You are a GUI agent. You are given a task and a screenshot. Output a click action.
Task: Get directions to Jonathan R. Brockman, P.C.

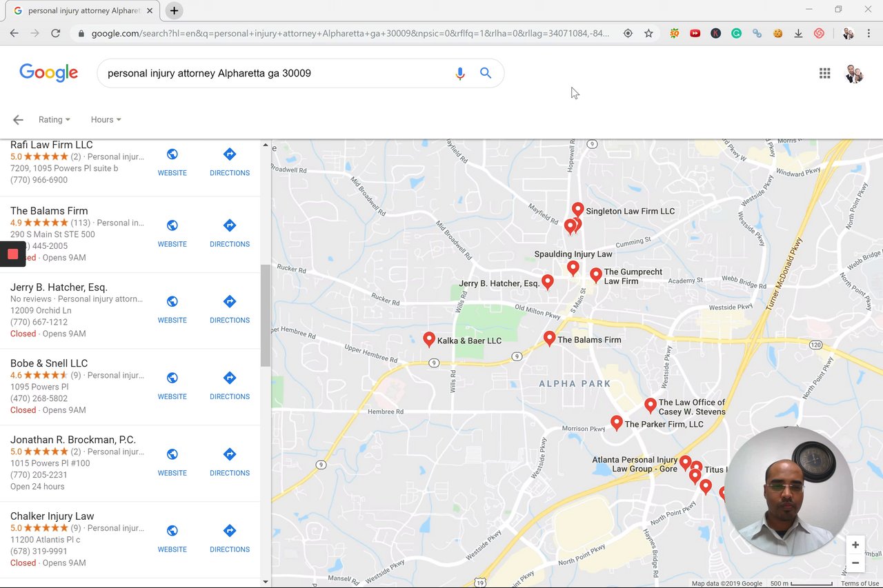pos(230,454)
